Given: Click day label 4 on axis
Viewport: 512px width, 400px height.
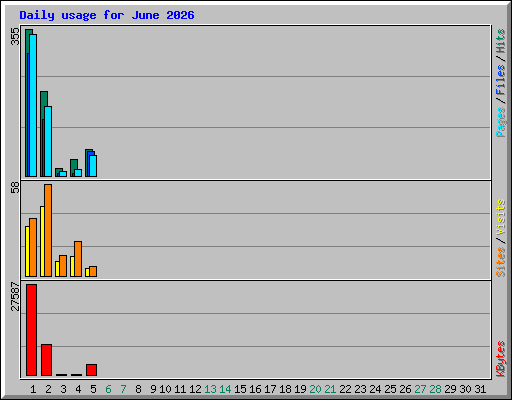Looking at the screenshot, I should pyautogui.click(x=78, y=389).
